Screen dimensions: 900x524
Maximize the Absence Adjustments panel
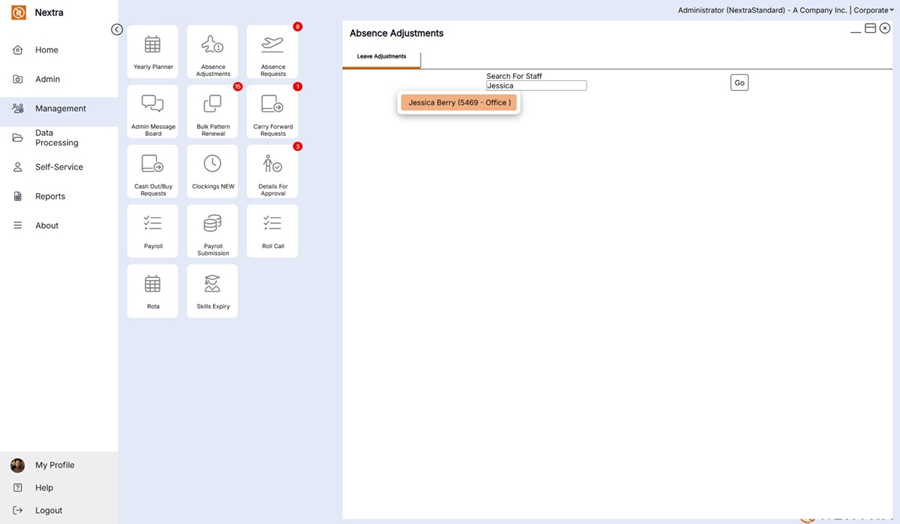click(870, 28)
